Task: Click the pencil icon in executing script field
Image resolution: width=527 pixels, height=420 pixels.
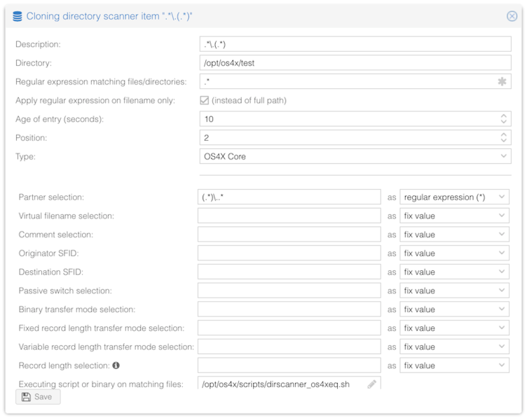Action: 371,384
